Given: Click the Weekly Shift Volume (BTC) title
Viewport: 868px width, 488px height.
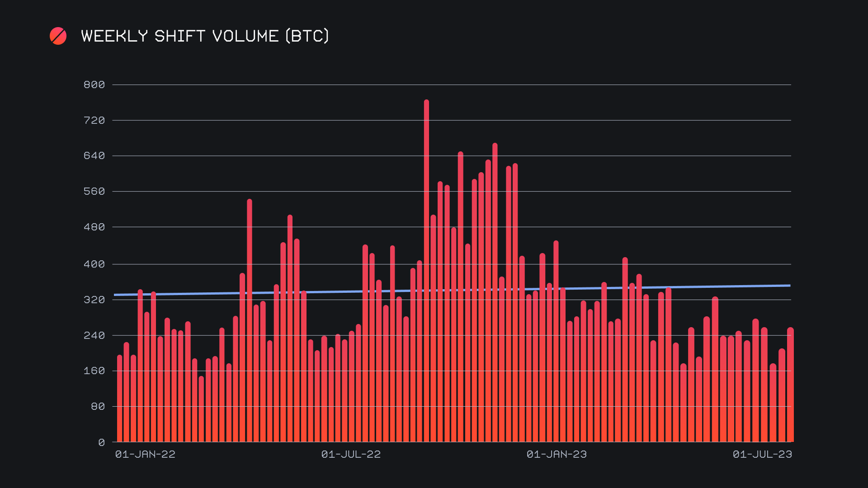Looking at the screenshot, I should 205,36.
